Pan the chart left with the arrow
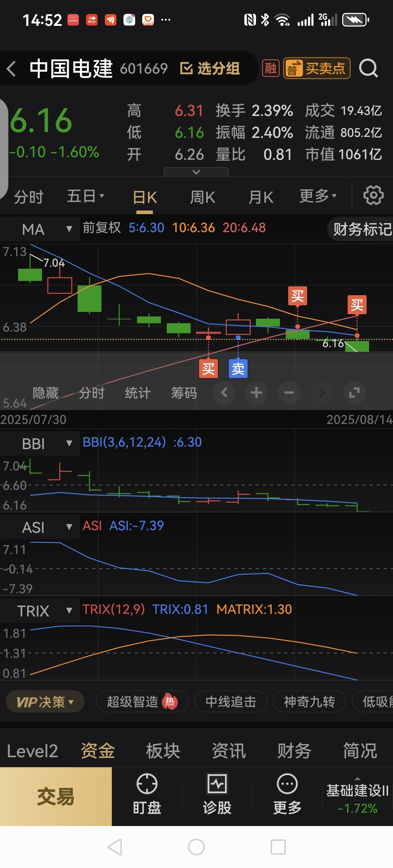 click(x=224, y=393)
